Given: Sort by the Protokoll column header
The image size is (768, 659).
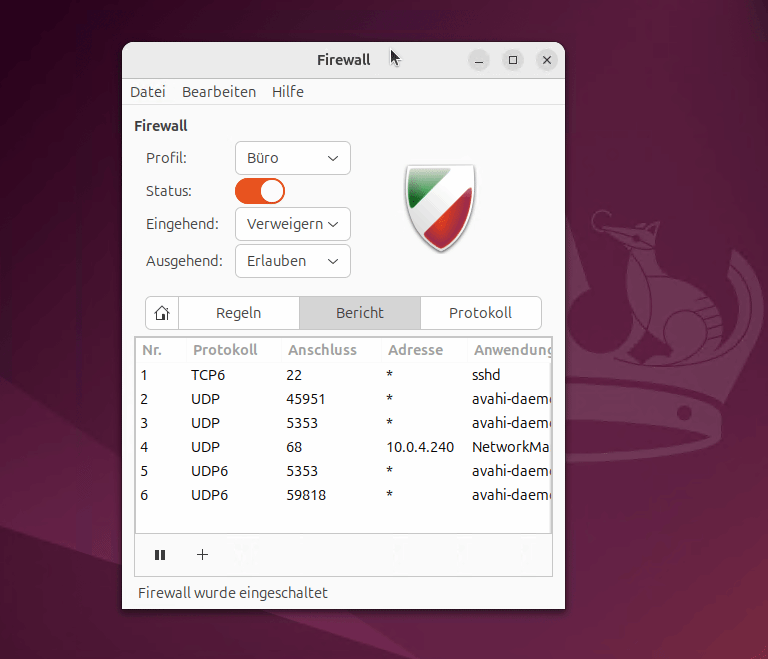Looking at the screenshot, I should coord(225,350).
